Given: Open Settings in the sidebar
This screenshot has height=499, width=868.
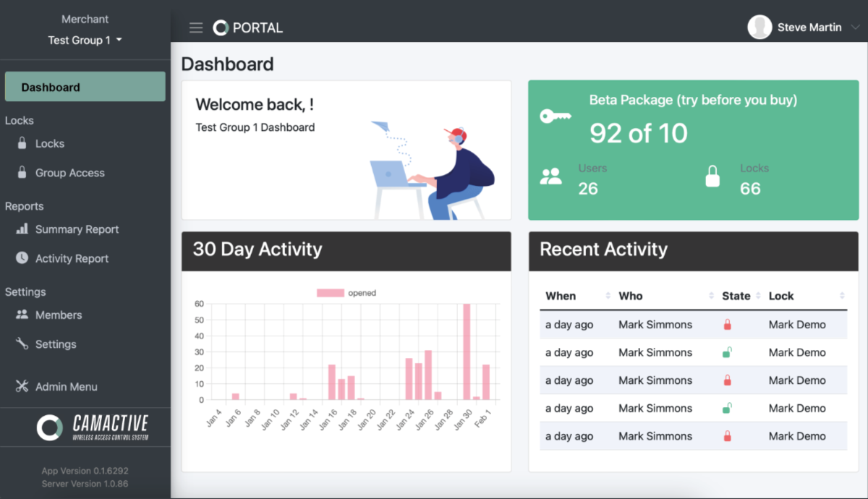Looking at the screenshot, I should pos(56,344).
